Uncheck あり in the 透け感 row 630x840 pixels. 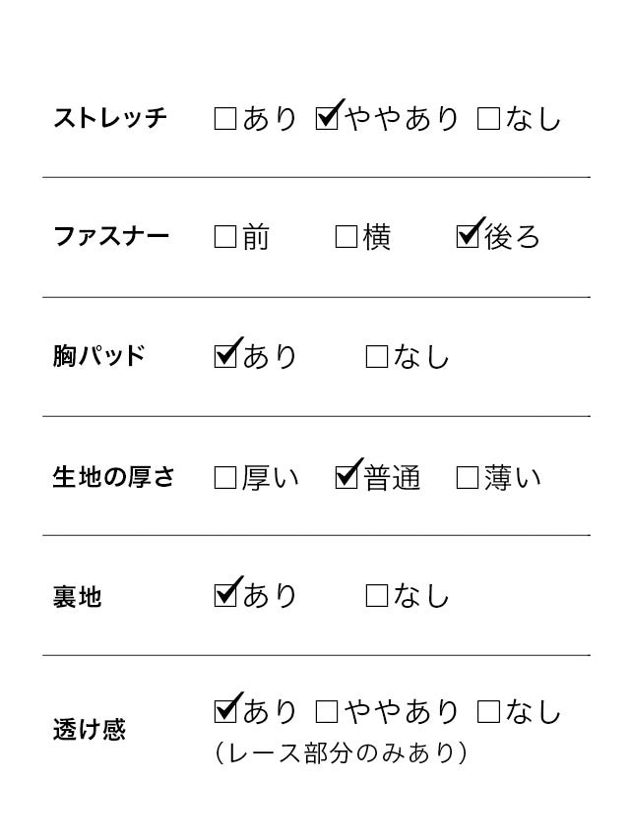point(225,710)
